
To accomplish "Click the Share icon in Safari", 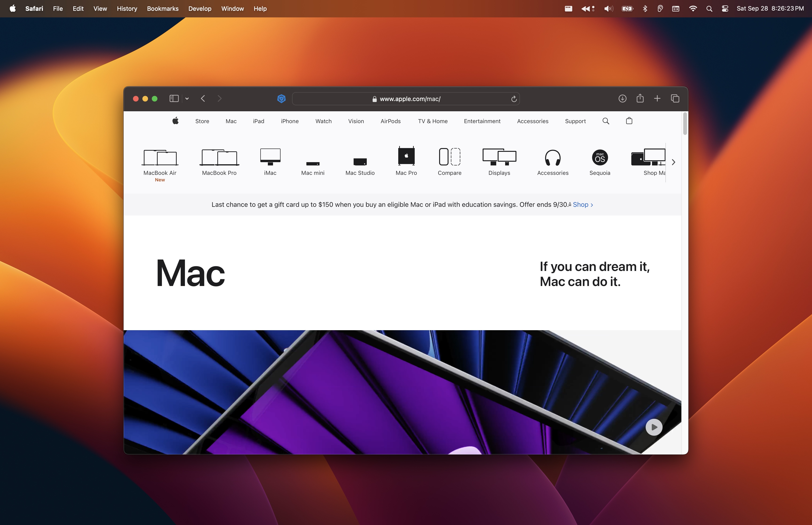I will pyautogui.click(x=640, y=98).
